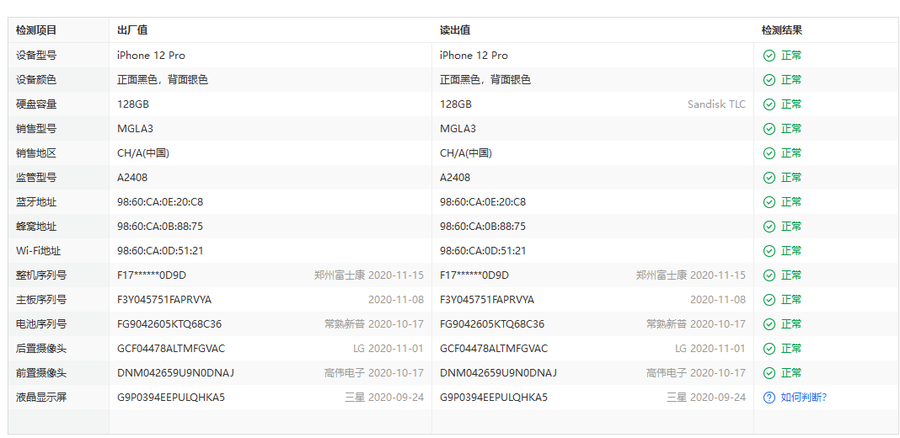Click the green check icon in 设备型号 row
The width and height of the screenshot is (900, 438).
(x=769, y=56)
